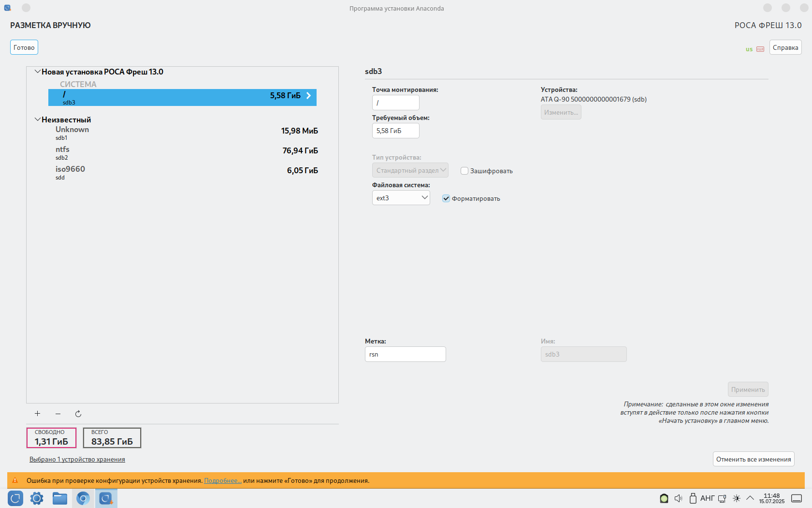Click the Имя field showing sdb3
The image size is (812, 508).
point(584,354)
